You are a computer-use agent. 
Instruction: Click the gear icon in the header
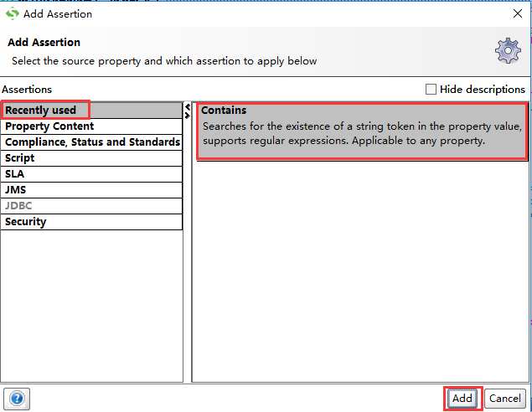tap(508, 51)
